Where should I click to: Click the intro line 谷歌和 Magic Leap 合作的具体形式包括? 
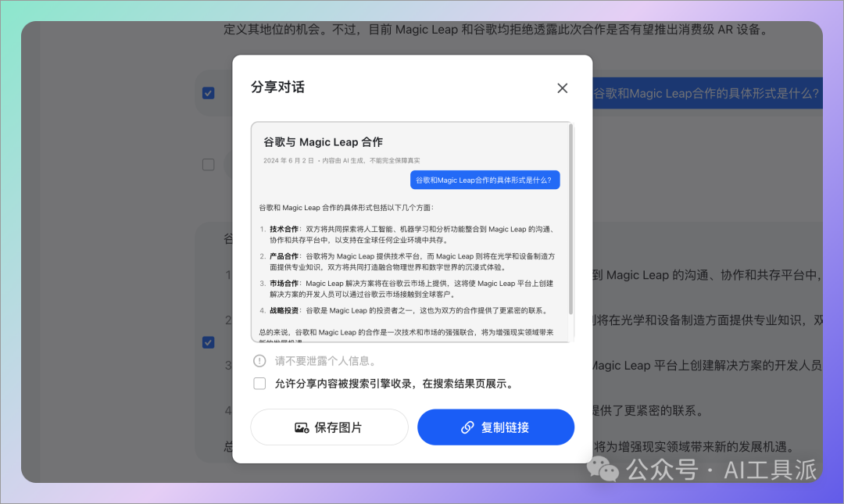[x=346, y=208]
